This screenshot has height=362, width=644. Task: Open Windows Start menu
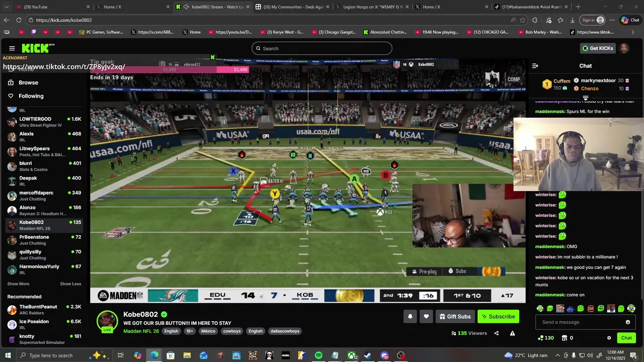[8, 355]
